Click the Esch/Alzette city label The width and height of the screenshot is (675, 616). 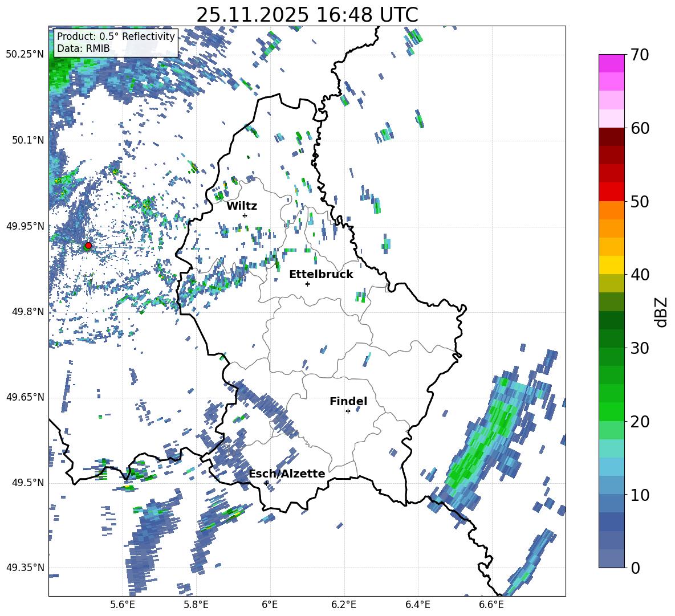287,474
